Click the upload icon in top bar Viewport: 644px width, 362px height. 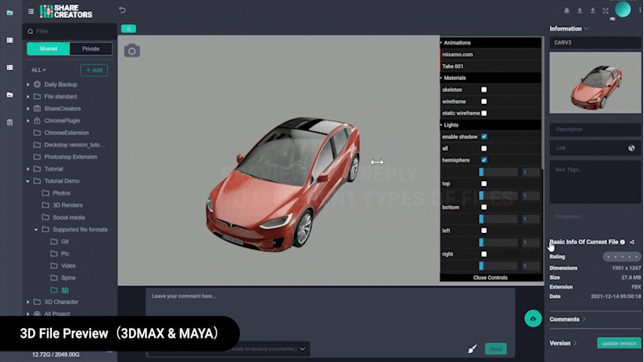579,11
